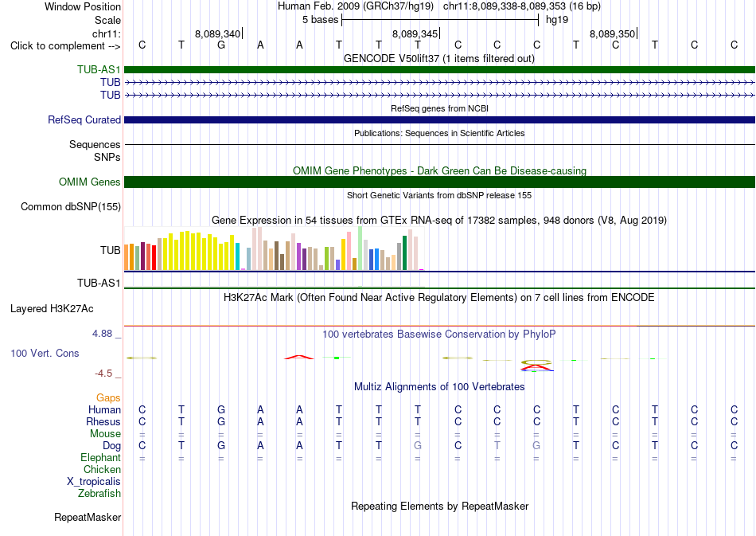Click the 'Layered H3K27Ac' track label
756x536 pixels.
coord(52,309)
